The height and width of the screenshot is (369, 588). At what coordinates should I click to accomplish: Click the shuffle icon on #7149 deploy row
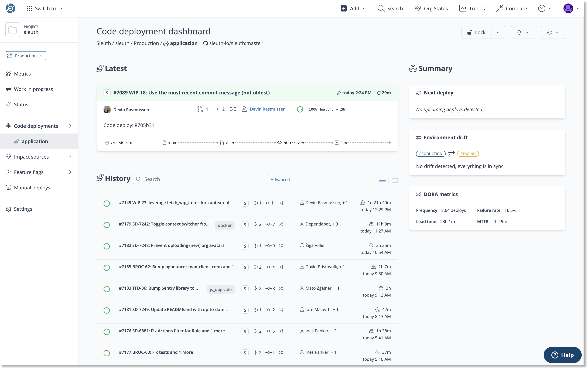(281, 203)
